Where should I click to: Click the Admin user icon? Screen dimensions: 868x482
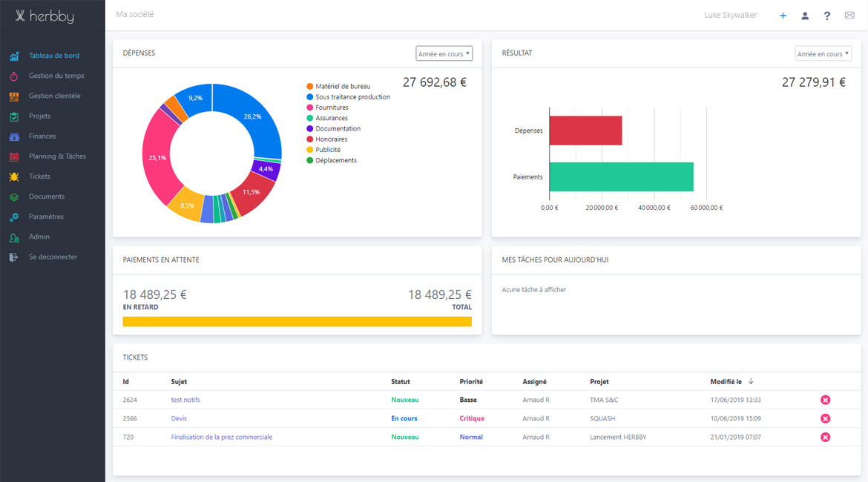[14, 237]
